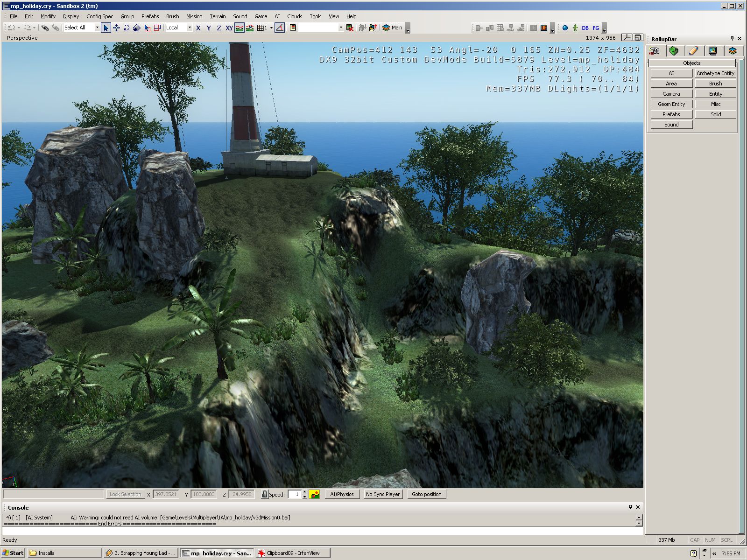Click the Prefabs object button
This screenshot has height=560, width=747.
pos(671,114)
